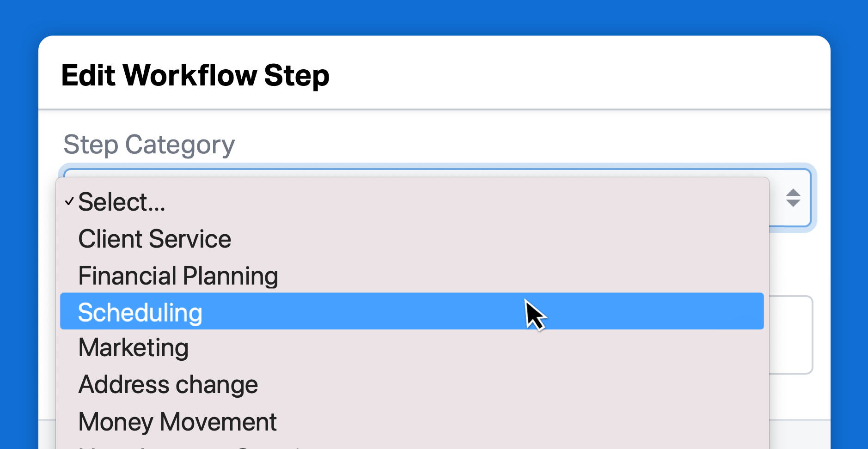Click the right end of the Step Category combo box
This screenshot has height=449, width=868.
(x=790, y=198)
